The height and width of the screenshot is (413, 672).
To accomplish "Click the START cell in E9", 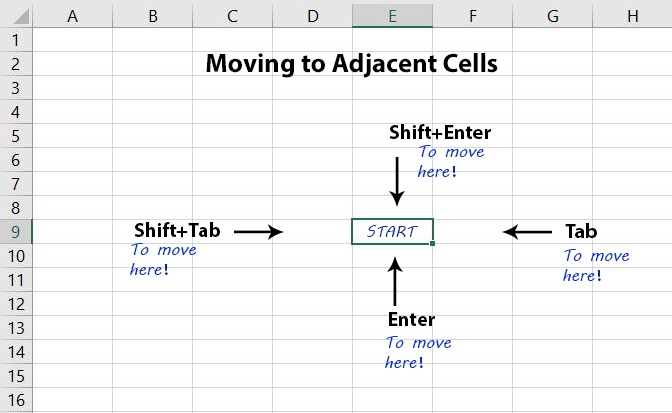I will pos(392,232).
